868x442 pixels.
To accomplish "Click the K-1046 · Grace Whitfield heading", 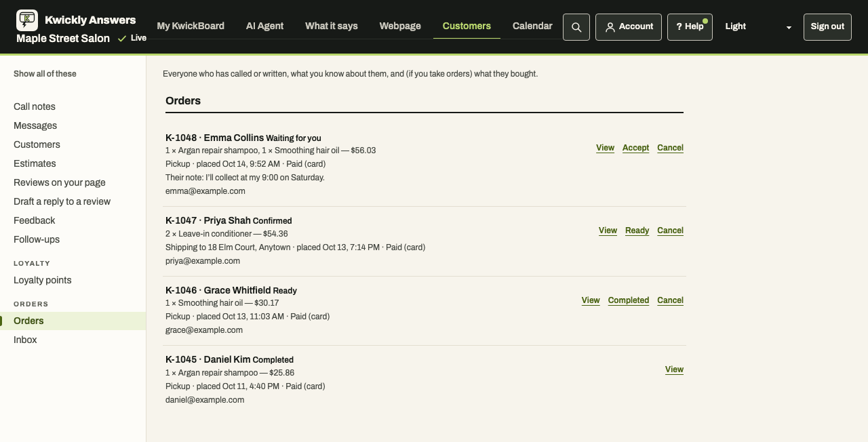I will coord(218,290).
